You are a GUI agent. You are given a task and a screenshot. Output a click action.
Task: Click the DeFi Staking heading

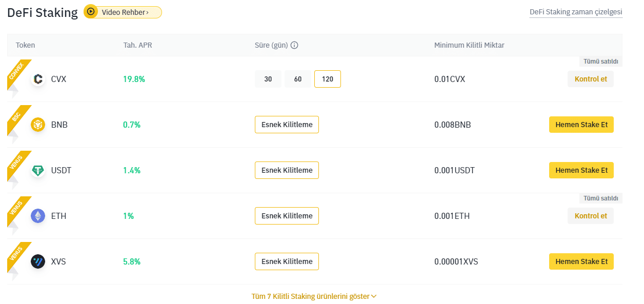[43, 12]
